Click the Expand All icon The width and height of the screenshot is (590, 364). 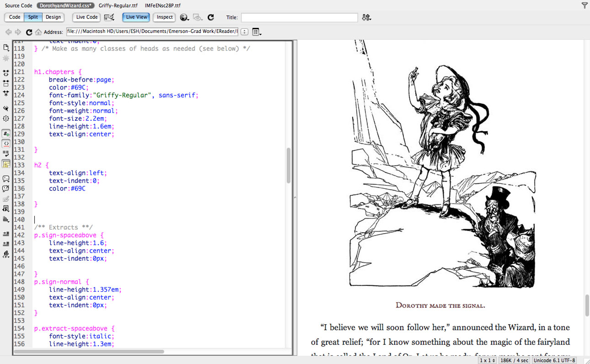6,93
